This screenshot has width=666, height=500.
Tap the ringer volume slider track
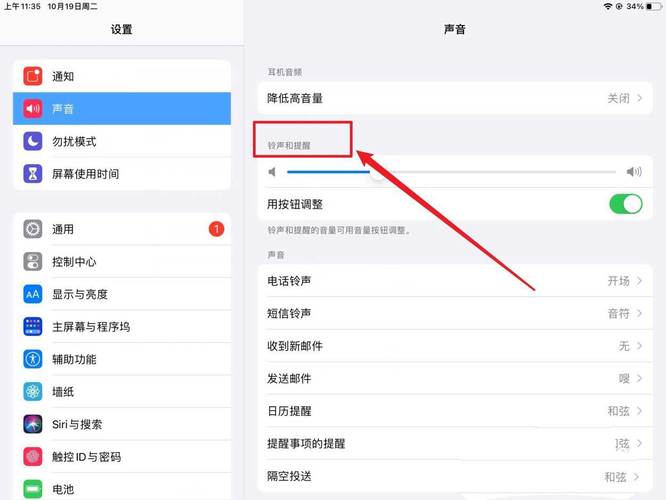451,172
